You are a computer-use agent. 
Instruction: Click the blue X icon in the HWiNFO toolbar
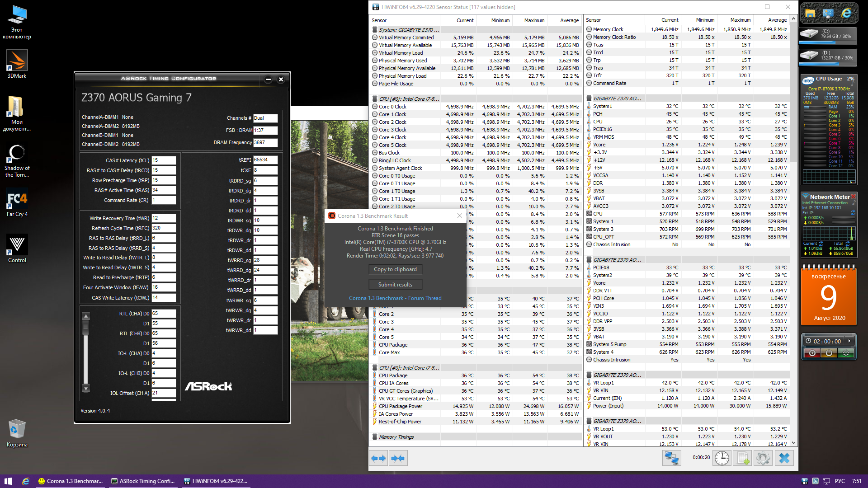click(x=784, y=458)
